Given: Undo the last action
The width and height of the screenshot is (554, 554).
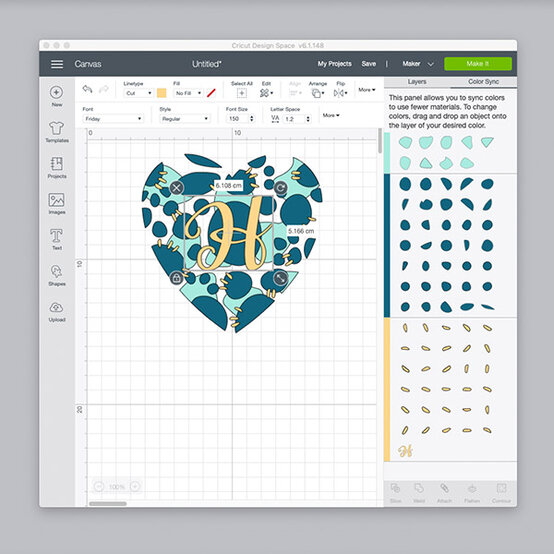Looking at the screenshot, I should point(87,89).
